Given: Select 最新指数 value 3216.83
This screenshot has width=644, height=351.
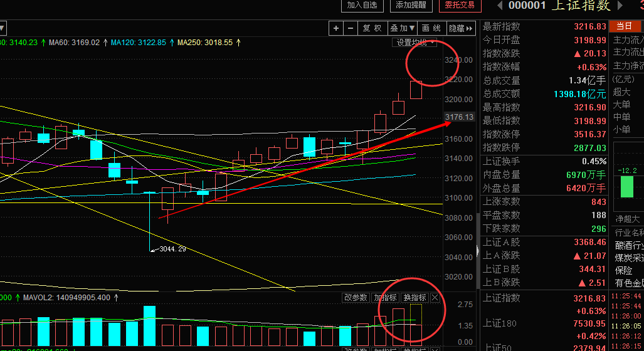Looking at the screenshot, I should coord(590,26).
